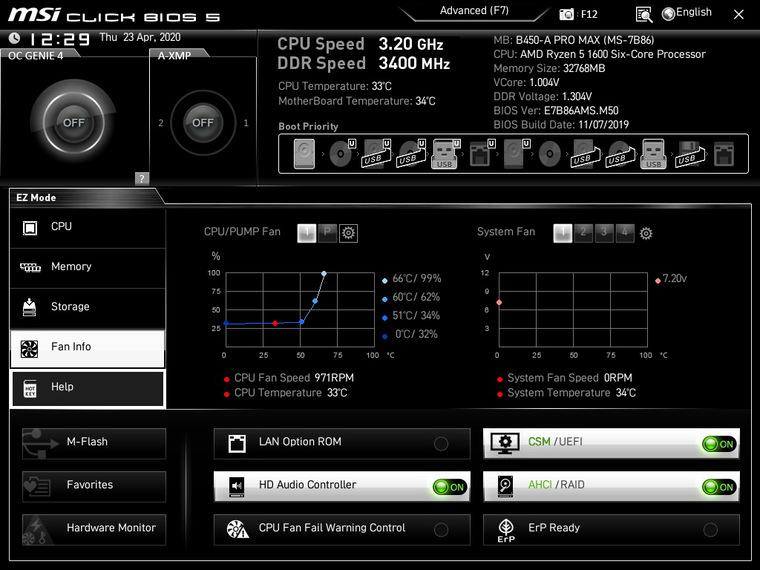Screen dimensions: 760x570
Task: Select System Fan tab 4
Action: pos(625,233)
